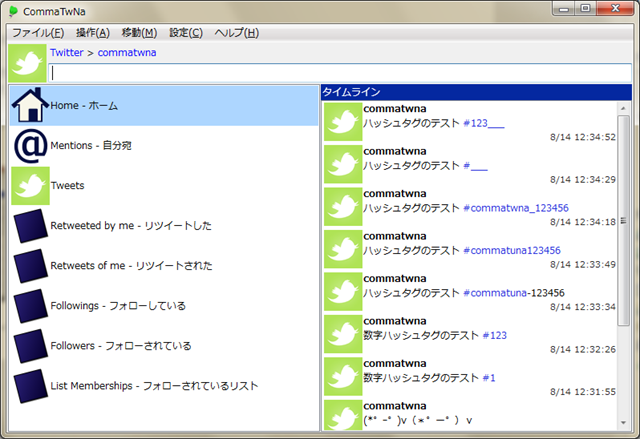This screenshot has height=439, width=640.
Task: Select Retweets of me - リツイートされた
Action: click(x=164, y=266)
